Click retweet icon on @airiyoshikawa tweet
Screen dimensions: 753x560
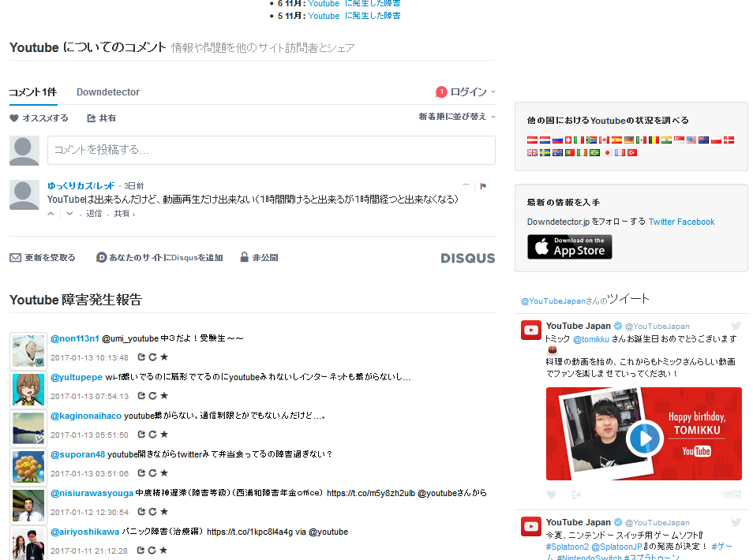point(152,551)
